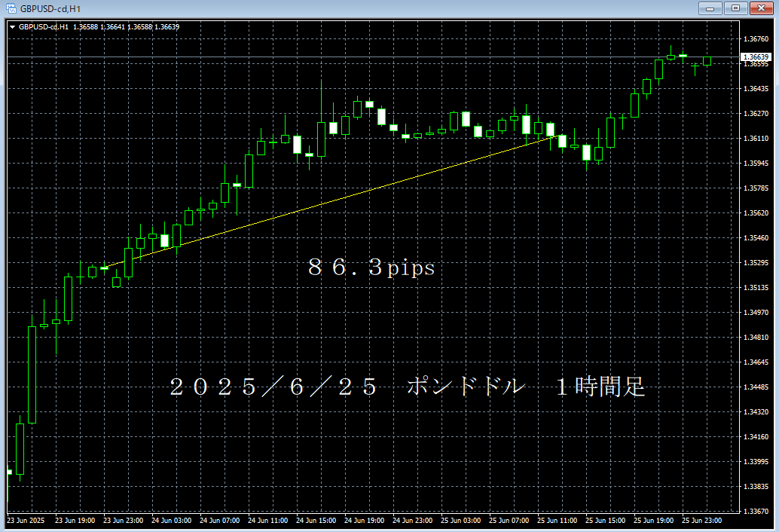Select the 86.3pips text annotation
The height and width of the screenshot is (532, 779).
[371, 267]
